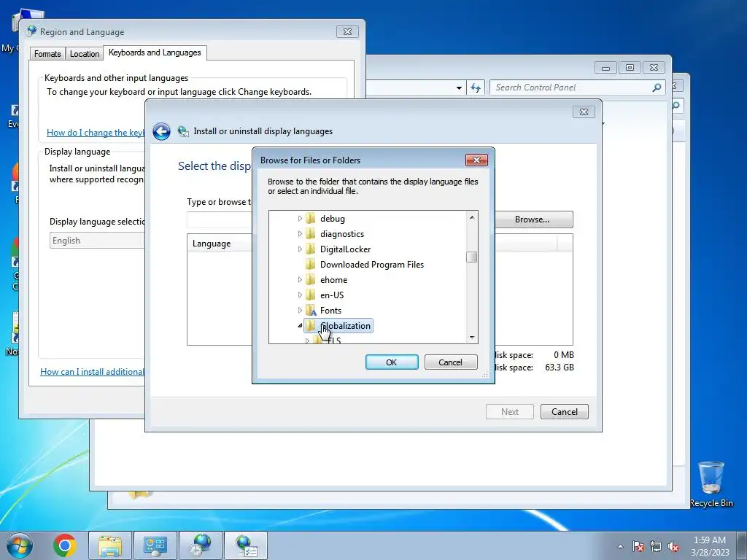The image size is (747, 560).
Task: Click the search magnifier in Control Panel
Action: click(657, 87)
